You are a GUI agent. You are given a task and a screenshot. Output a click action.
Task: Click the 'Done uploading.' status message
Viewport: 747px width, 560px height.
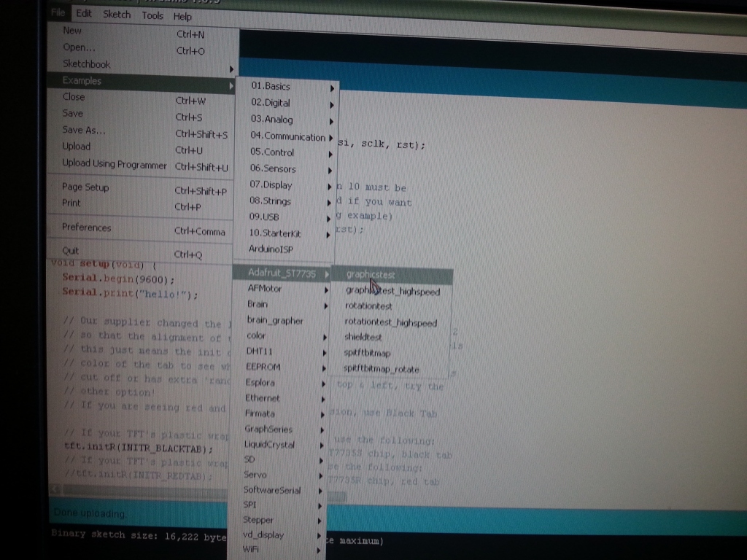point(90,513)
